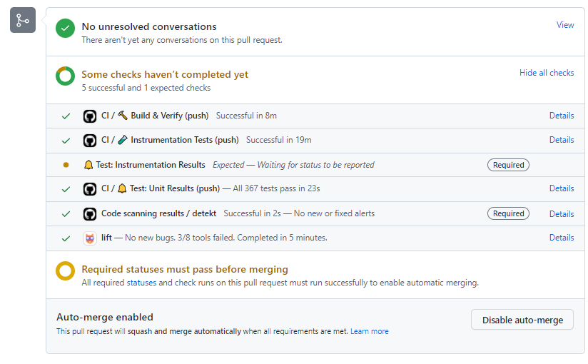Click 'Auto-merge enabled' heading
The width and height of the screenshot is (588, 364).
click(x=105, y=317)
